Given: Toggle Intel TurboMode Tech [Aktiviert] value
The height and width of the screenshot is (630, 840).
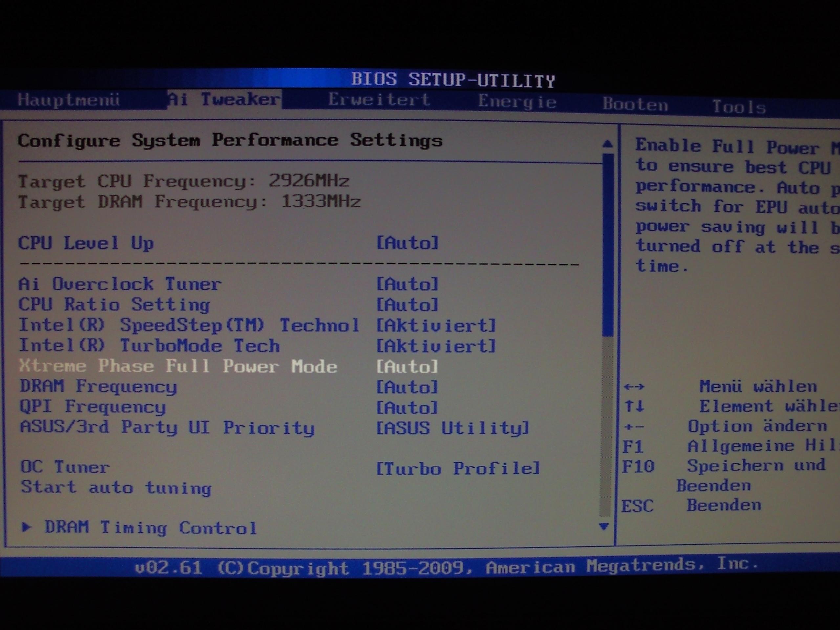Looking at the screenshot, I should pos(436,346).
